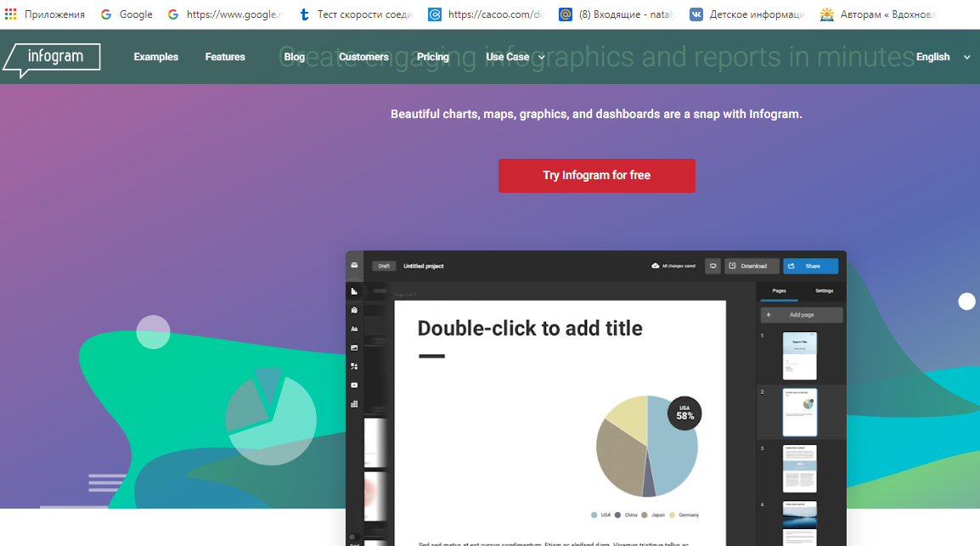Screen dimensions: 980x546
Task: Click the dark China legend dot
Action: pos(617,515)
